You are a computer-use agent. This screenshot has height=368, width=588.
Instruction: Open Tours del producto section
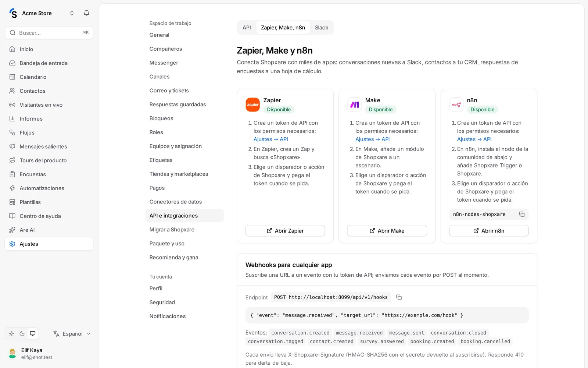click(x=49, y=160)
